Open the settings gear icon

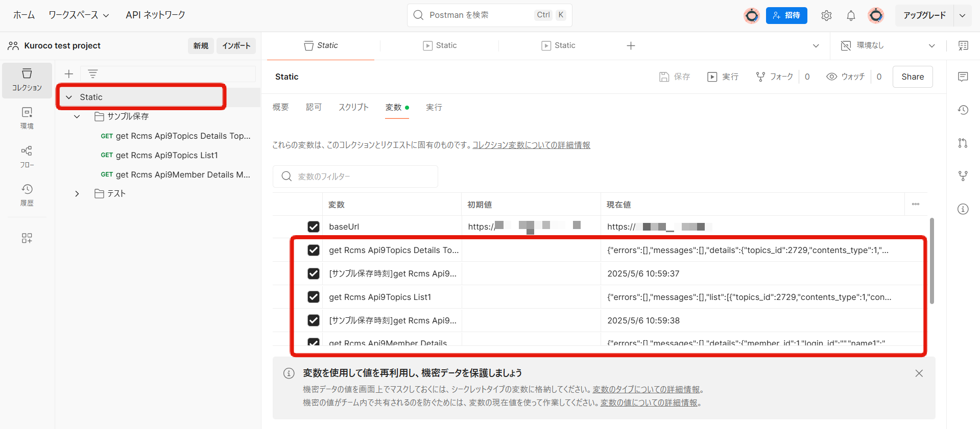[826, 16]
